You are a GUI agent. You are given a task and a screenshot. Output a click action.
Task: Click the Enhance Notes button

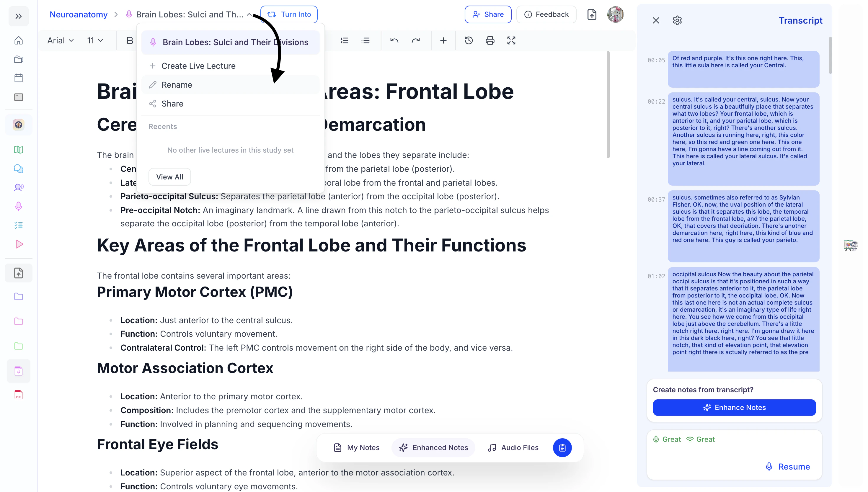(734, 408)
